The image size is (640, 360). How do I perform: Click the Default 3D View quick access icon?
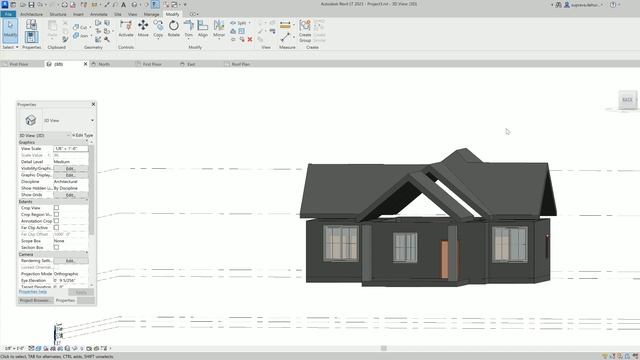click(x=134, y=5)
